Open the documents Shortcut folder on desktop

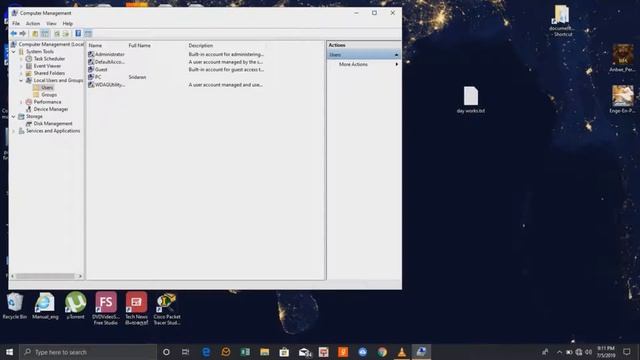(x=561, y=20)
